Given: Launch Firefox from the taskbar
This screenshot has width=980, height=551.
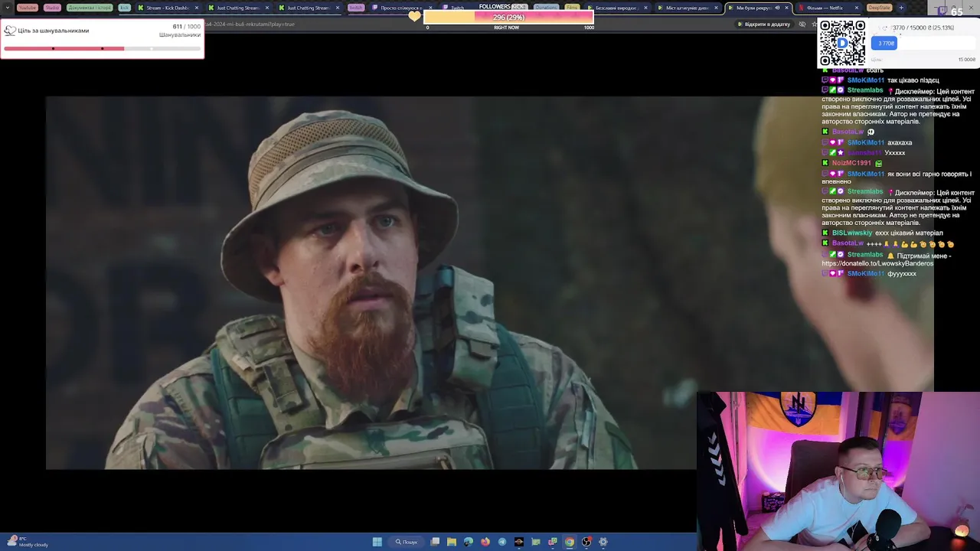Looking at the screenshot, I should [485, 542].
